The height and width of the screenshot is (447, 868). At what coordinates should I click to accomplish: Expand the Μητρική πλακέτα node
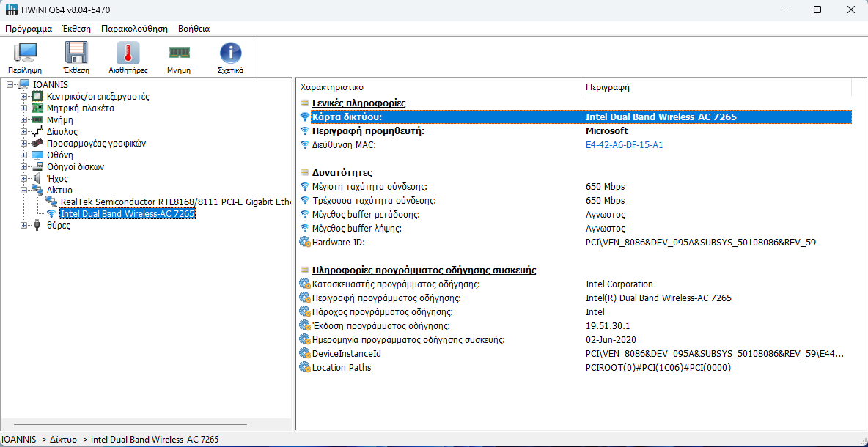pyautogui.click(x=23, y=108)
